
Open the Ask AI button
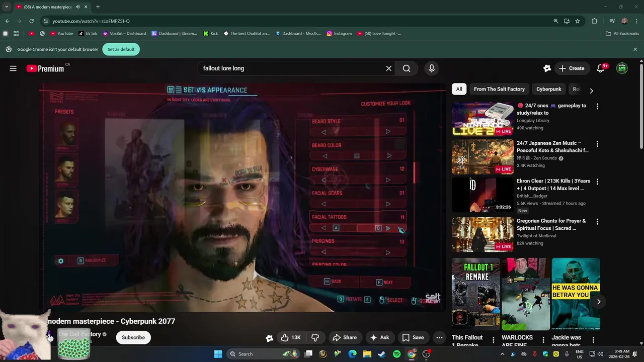click(x=380, y=337)
